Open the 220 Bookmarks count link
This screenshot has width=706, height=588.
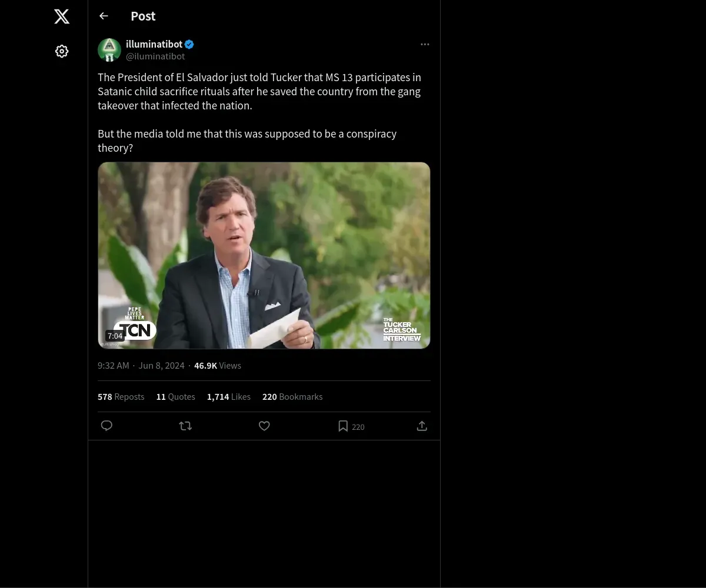point(292,397)
